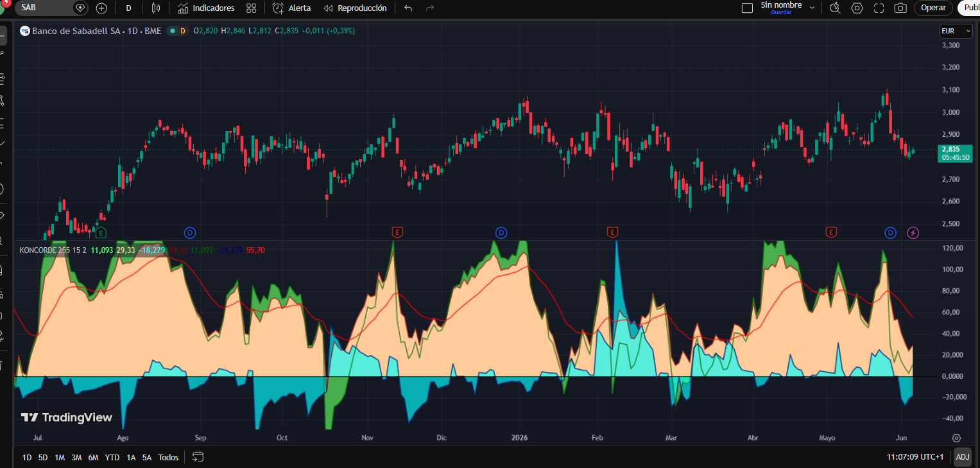Select the 1A time range
Screen dimensions: 980x468
tap(131, 458)
